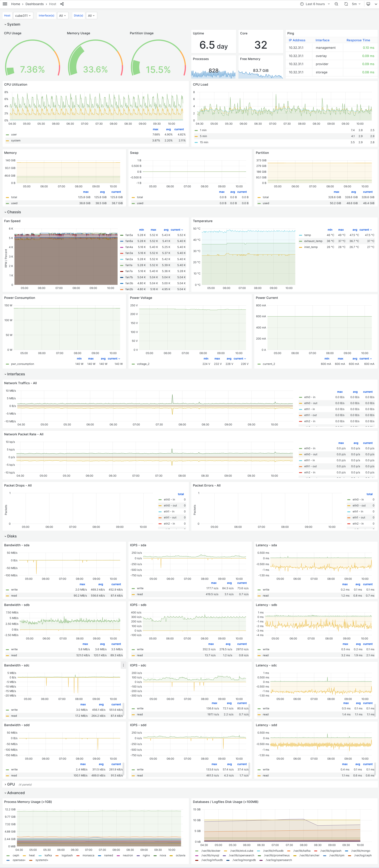The height and width of the screenshot is (868, 379).
Task: Toggle write series in IOPS - sdb
Action: 140,649
